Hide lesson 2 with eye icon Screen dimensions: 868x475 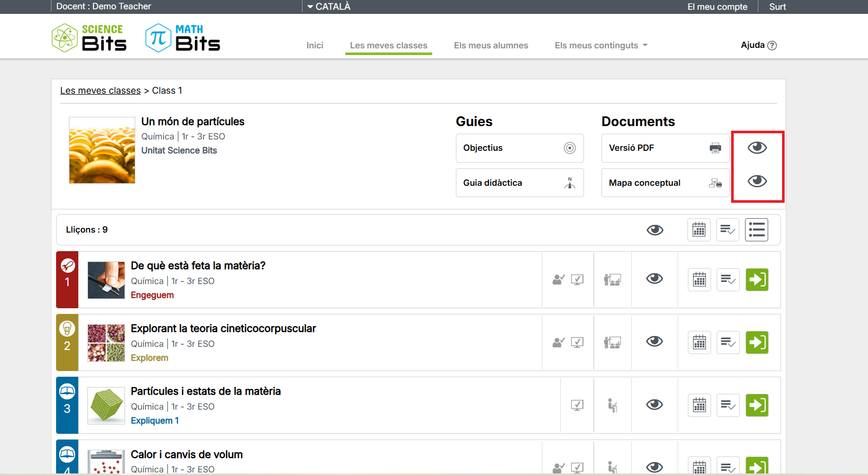point(654,342)
